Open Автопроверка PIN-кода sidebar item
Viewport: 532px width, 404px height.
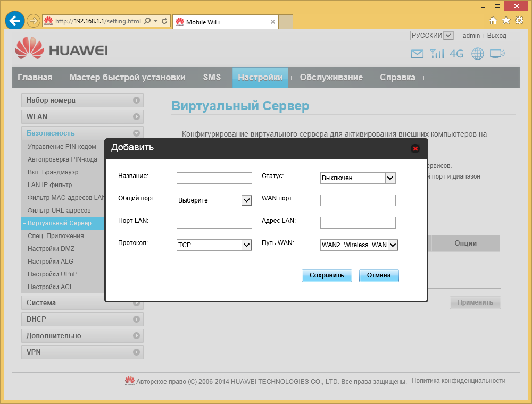pos(62,159)
